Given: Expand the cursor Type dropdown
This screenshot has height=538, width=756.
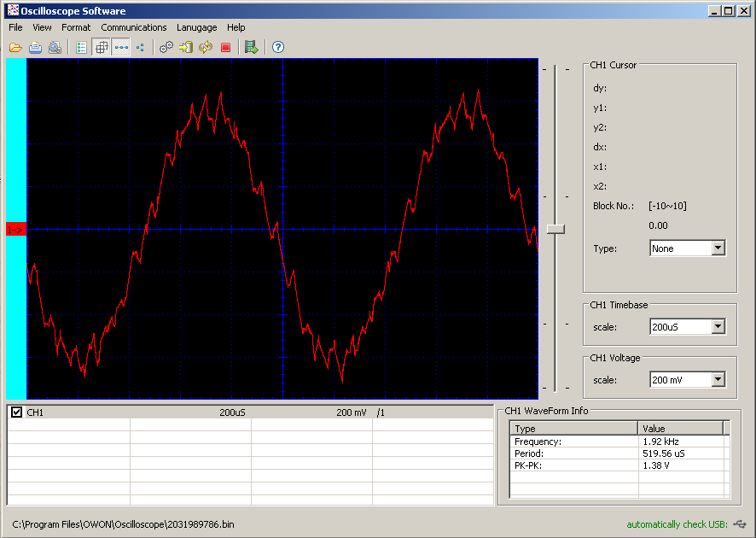Looking at the screenshot, I should coord(718,249).
